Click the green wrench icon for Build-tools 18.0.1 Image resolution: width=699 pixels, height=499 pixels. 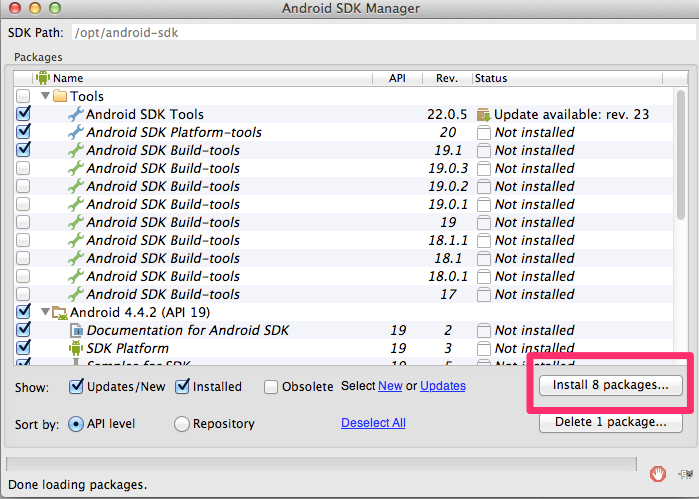click(76, 276)
